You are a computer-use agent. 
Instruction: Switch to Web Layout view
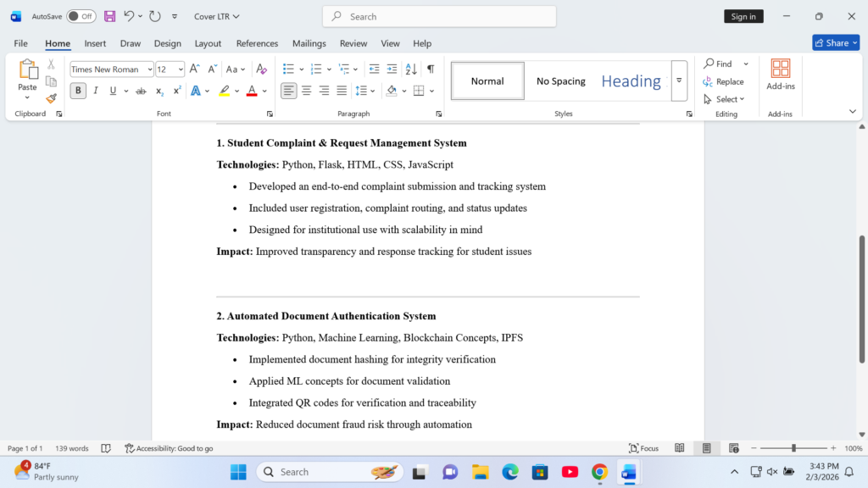(x=733, y=448)
